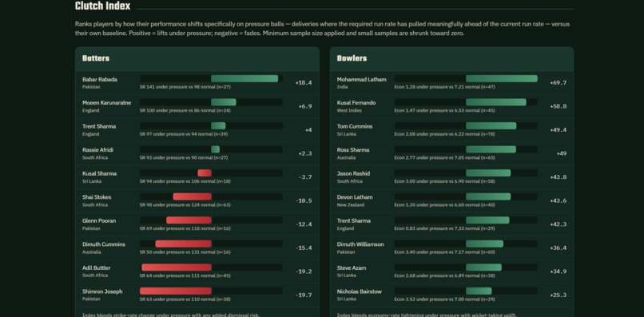Select Trent Sharma in the Batters panel
Viewport: 644px width, 317px height.
coord(99,126)
